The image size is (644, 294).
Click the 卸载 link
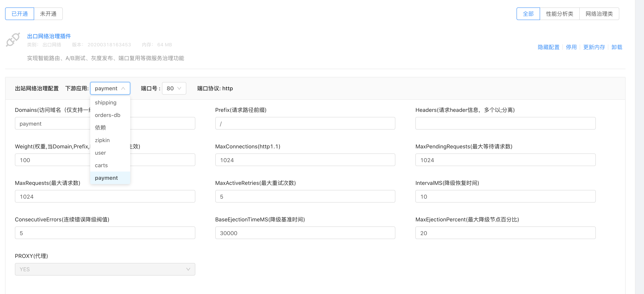coord(617,47)
